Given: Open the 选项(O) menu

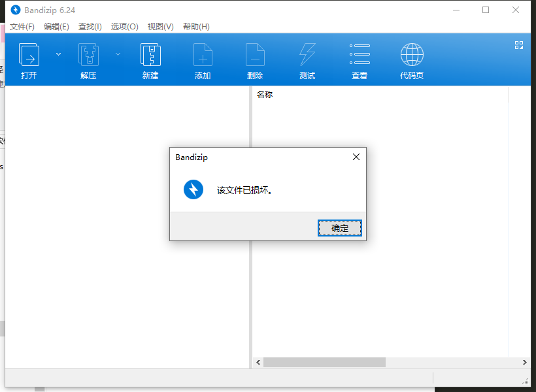Looking at the screenshot, I should [124, 27].
